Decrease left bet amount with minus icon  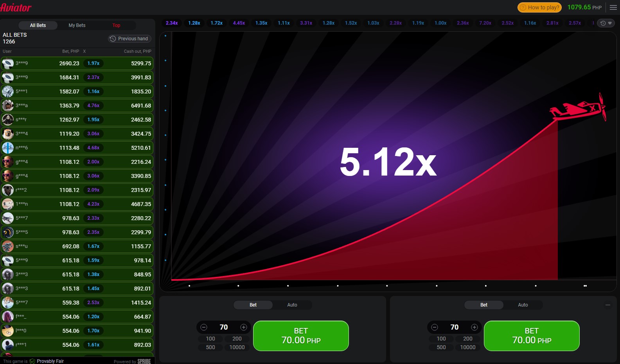[x=204, y=327]
